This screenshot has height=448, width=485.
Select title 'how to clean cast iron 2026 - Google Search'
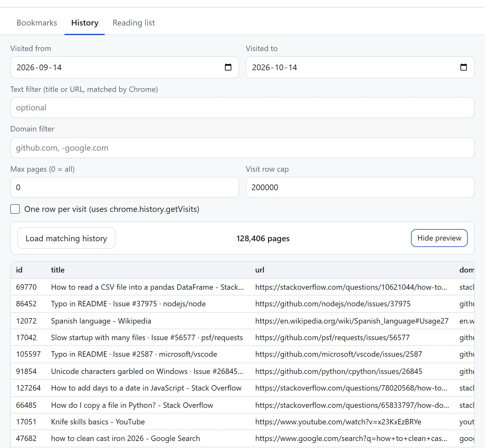125,438
